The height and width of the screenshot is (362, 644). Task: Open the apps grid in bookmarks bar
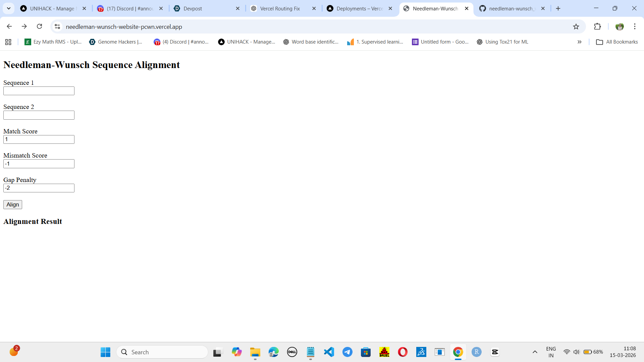pyautogui.click(x=8, y=42)
